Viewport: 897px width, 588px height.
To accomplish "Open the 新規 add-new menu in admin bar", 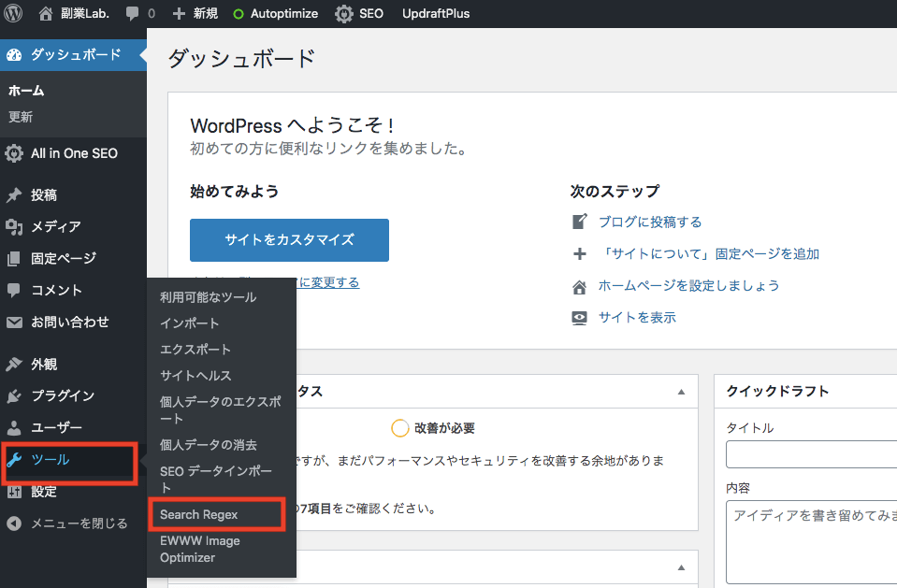I will (x=195, y=14).
